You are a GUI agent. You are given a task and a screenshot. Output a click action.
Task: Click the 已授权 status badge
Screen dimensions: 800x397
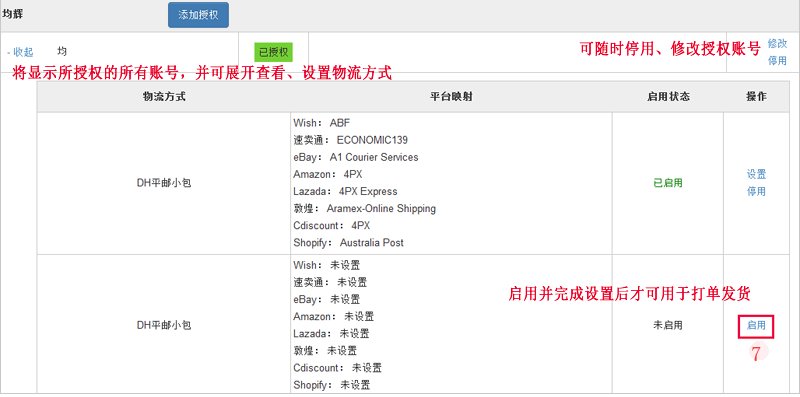273,52
